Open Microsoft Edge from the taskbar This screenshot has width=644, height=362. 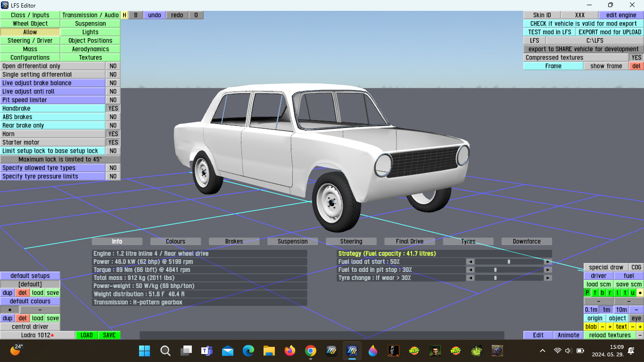point(248,351)
